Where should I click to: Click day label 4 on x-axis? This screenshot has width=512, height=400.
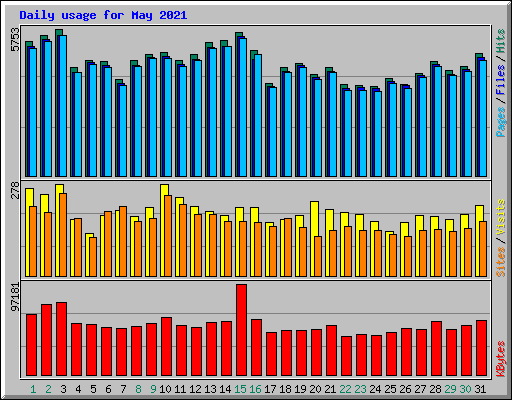pyautogui.click(x=78, y=389)
